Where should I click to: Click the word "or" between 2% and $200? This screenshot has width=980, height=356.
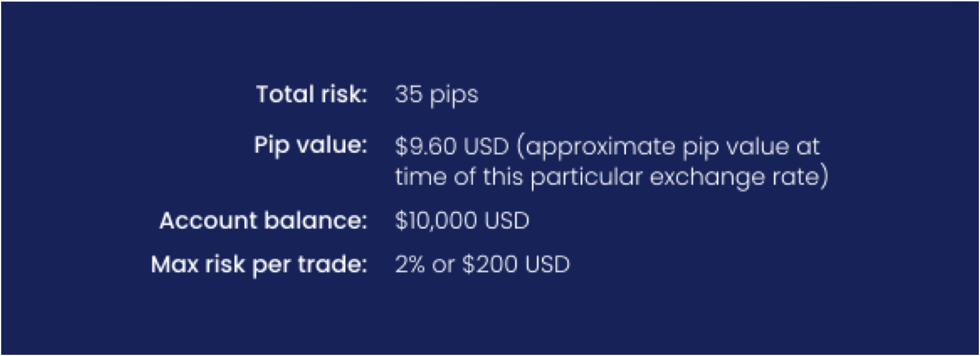coord(443,265)
